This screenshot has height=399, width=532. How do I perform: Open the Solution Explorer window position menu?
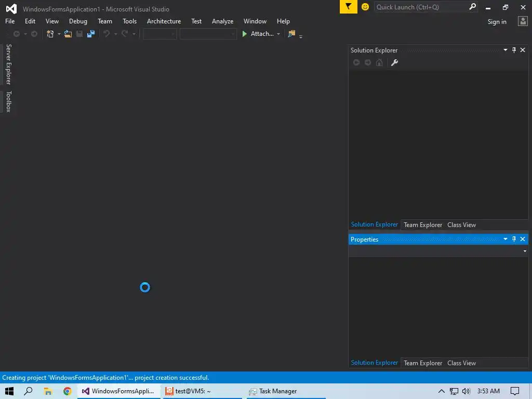click(505, 50)
